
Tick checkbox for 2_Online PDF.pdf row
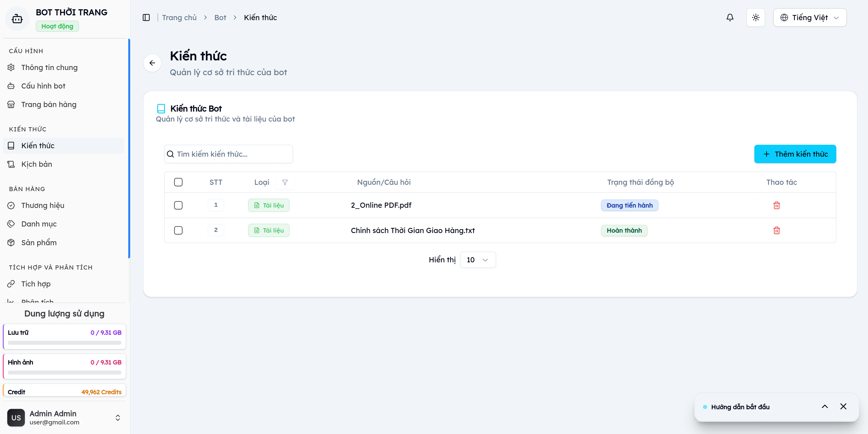click(x=178, y=205)
